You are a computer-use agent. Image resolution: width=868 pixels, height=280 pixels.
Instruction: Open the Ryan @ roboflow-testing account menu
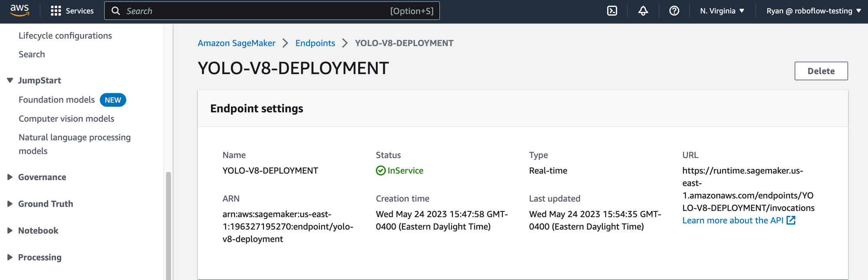[x=814, y=11]
